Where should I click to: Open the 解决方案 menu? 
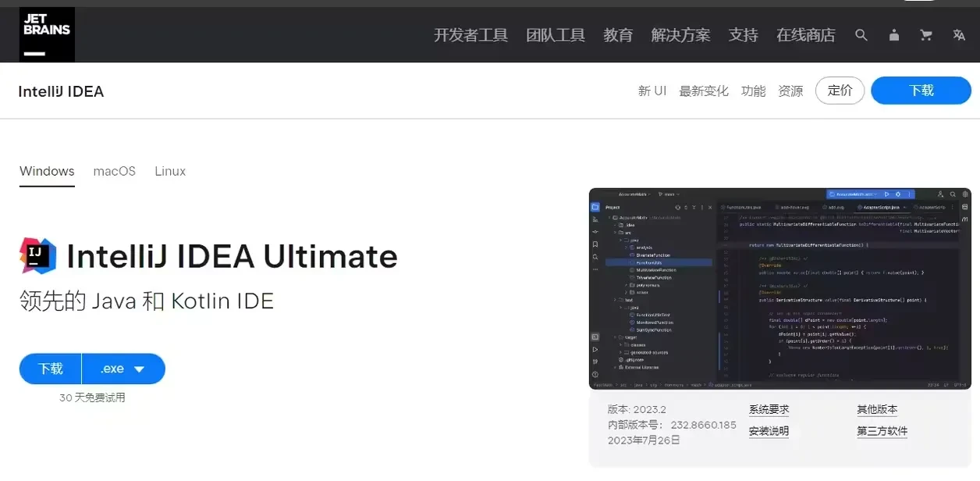(x=680, y=35)
